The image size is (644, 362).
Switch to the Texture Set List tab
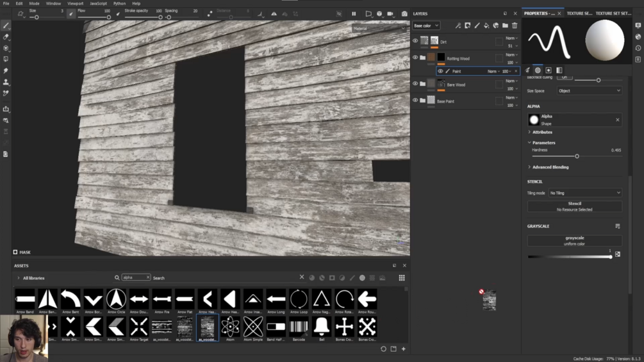point(579,13)
